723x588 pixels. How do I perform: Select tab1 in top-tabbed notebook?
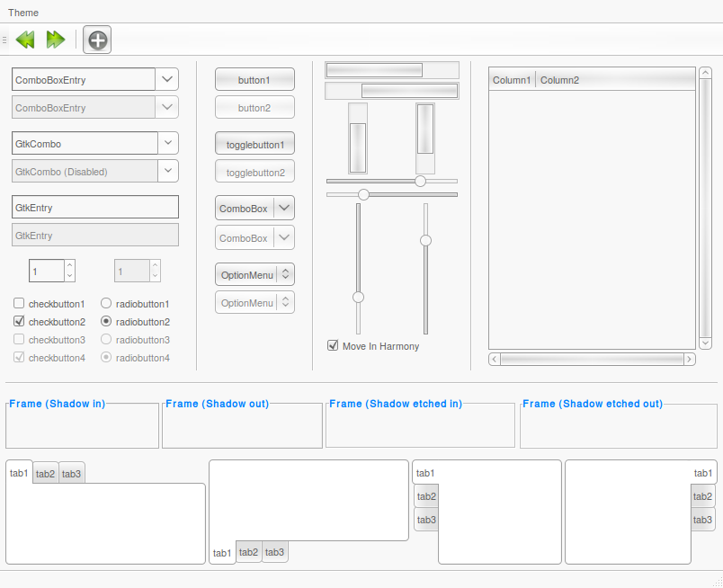pyautogui.click(x=19, y=473)
